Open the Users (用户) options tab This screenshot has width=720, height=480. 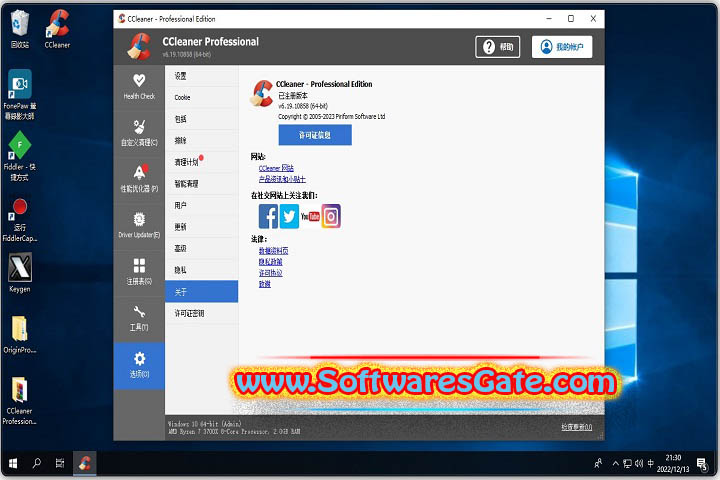[x=202, y=205]
